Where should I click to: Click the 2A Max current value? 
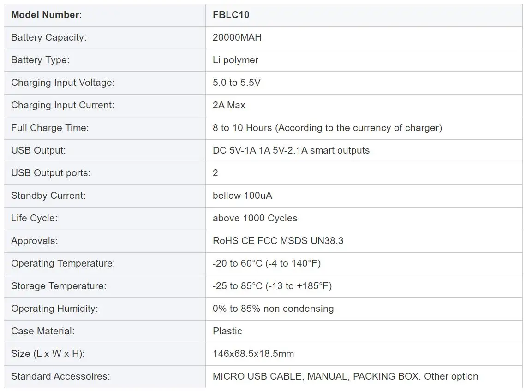[x=229, y=105]
